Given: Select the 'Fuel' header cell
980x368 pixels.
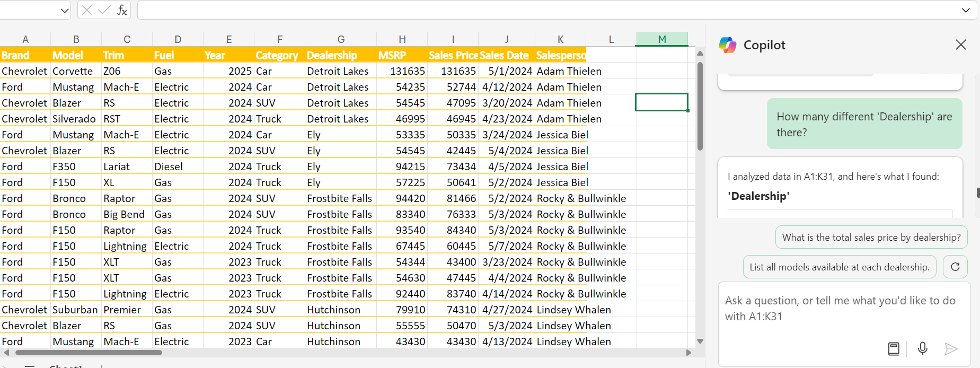Looking at the screenshot, I should click(x=178, y=55).
